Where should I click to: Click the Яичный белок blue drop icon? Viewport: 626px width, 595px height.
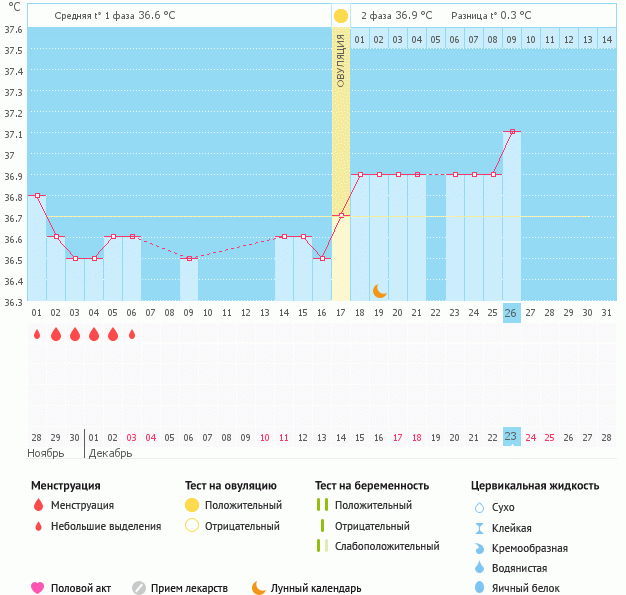tap(480, 588)
